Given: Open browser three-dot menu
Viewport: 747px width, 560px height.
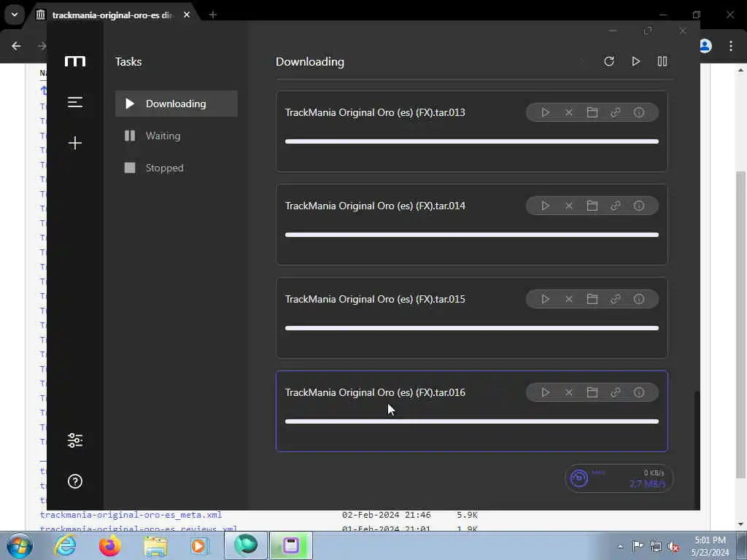Looking at the screenshot, I should [x=731, y=46].
